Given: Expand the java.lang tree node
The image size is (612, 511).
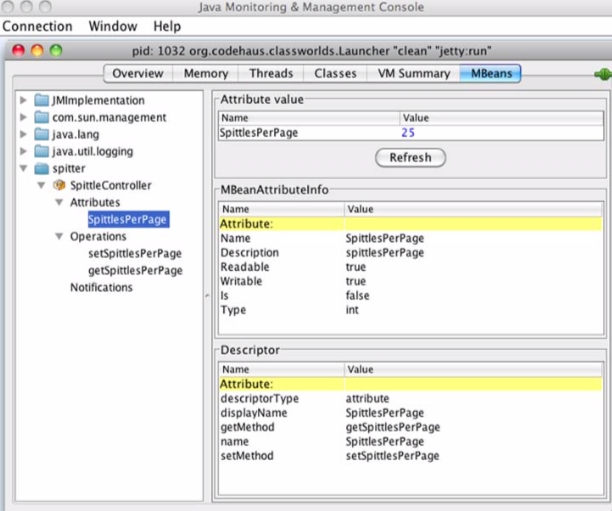Looking at the screenshot, I should tap(23, 135).
